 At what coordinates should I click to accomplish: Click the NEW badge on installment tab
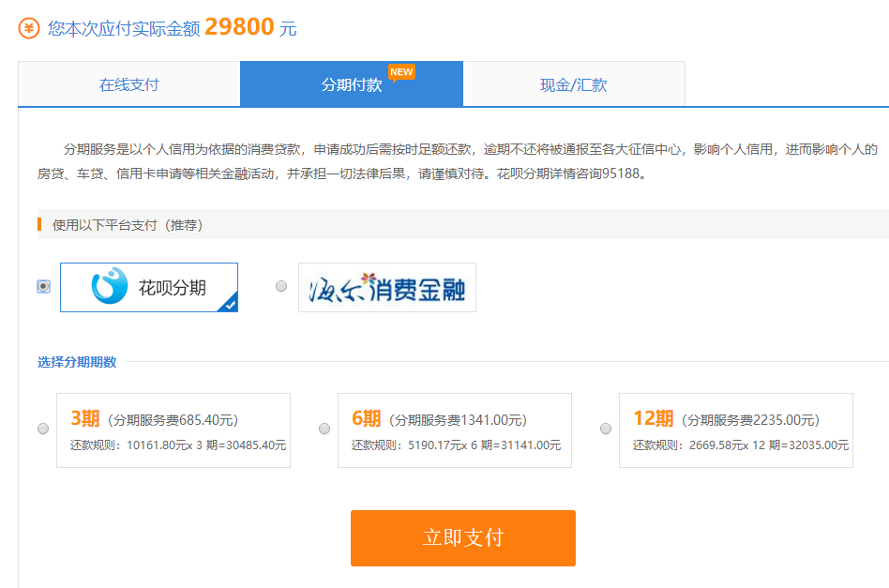pos(401,72)
